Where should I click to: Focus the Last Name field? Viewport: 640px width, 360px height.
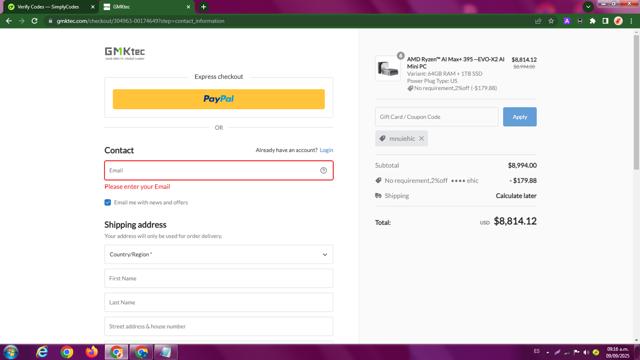tap(219, 302)
